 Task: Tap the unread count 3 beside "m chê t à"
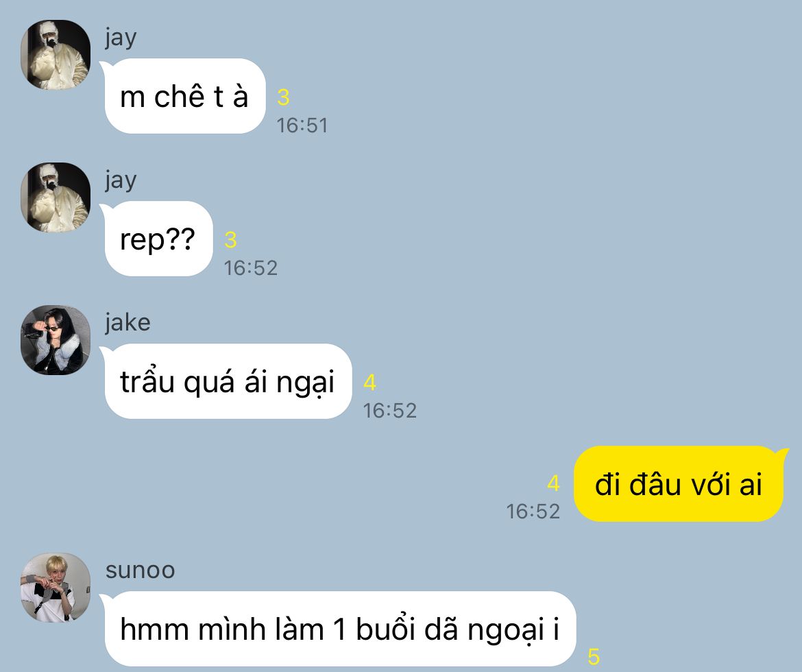click(283, 97)
